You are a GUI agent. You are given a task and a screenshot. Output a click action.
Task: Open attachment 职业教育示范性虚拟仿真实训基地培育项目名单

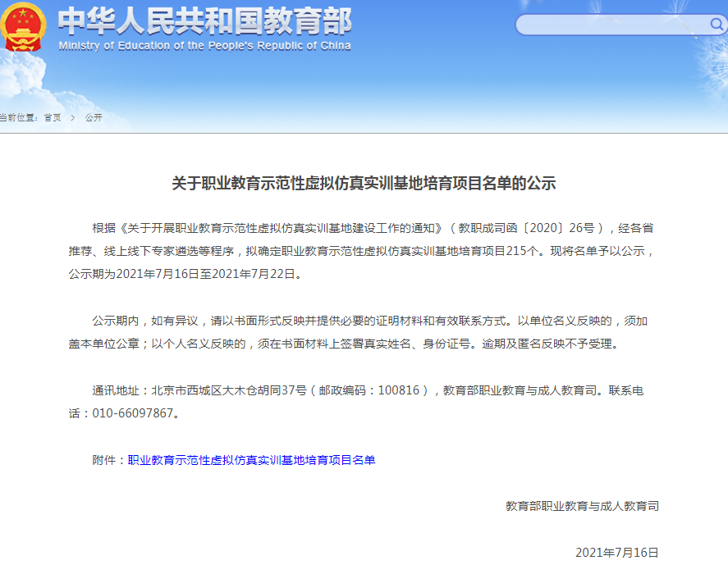click(x=251, y=460)
